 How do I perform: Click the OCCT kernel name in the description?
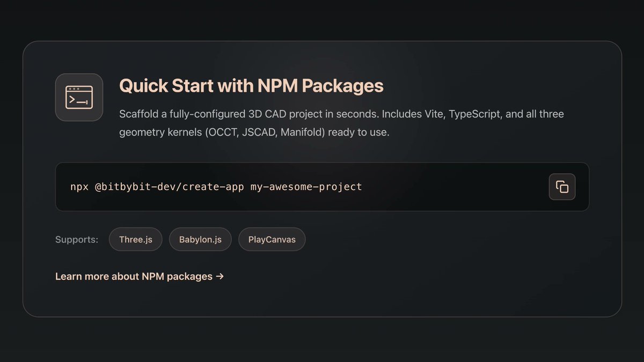point(221,132)
